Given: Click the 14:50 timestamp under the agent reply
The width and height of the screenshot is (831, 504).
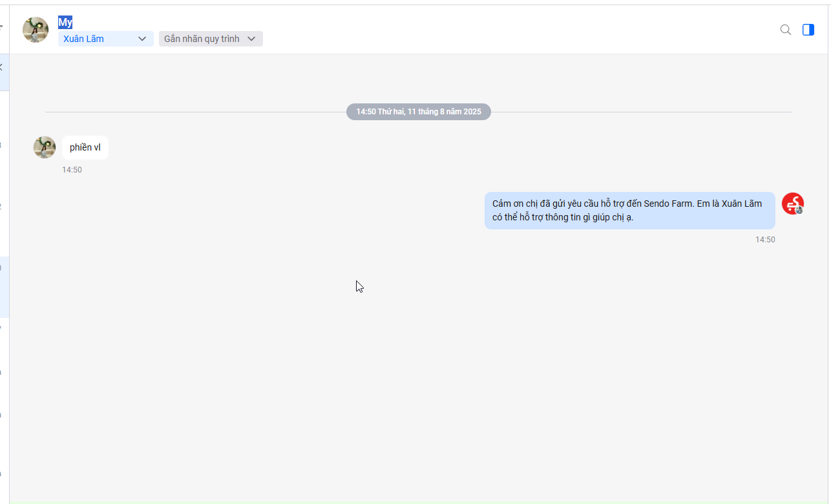Looking at the screenshot, I should pos(765,240).
